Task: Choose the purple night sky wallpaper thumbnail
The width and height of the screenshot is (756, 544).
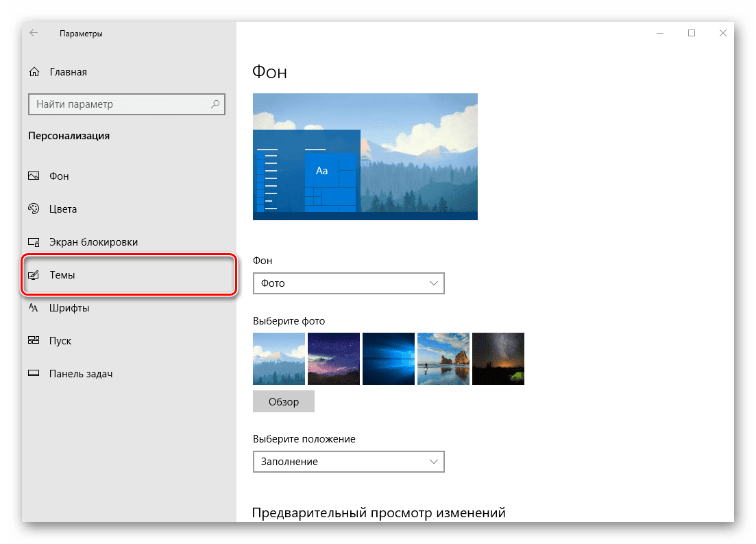Action: 334,359
